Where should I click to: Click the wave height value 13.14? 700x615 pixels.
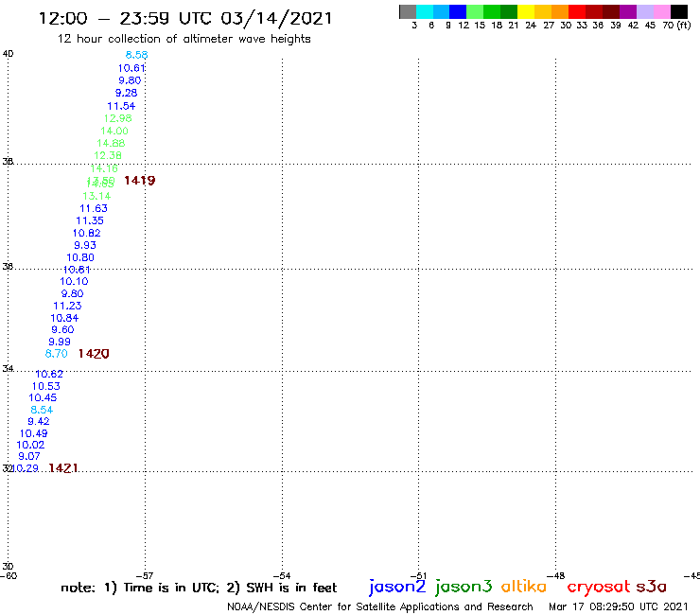coord(96,196)
